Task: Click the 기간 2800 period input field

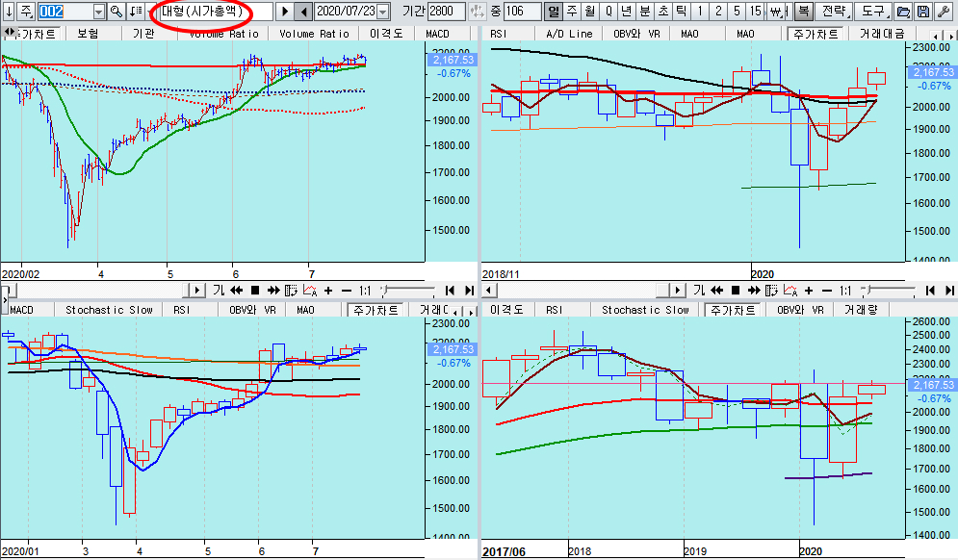Action: click(x=446, y=11)
